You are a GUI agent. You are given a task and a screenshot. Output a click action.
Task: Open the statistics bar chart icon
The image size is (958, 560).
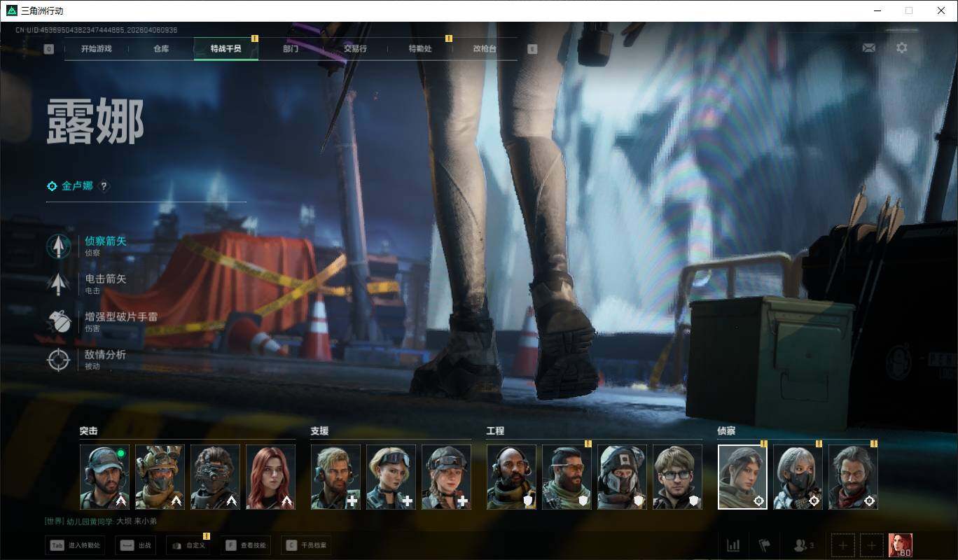coord(733,545)
